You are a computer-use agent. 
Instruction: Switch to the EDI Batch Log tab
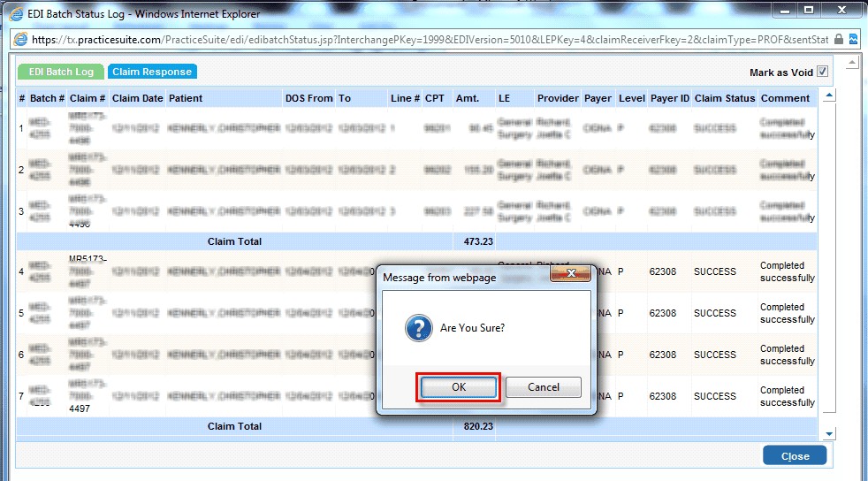coord(61,72)
